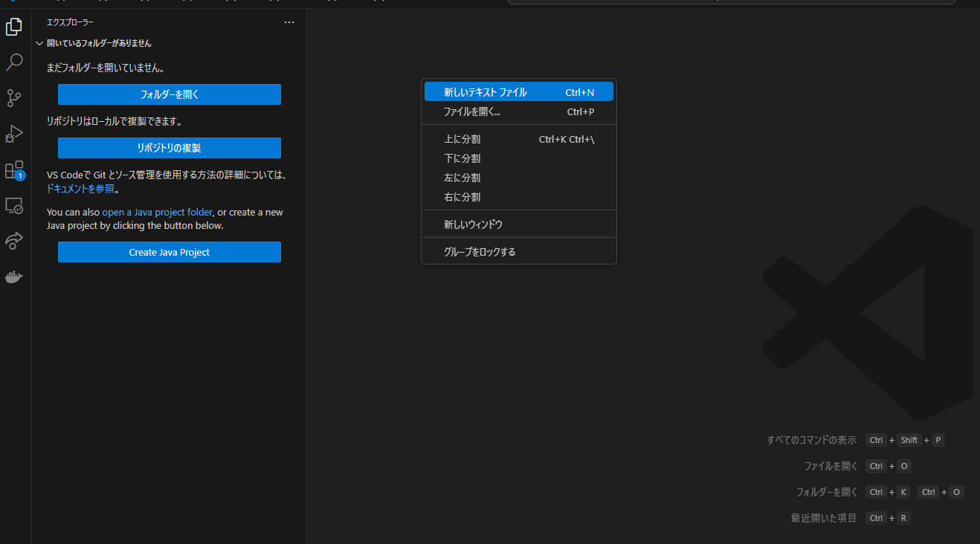This screenshot has width=980, height=544.
Task: Click the open a Java project folder link
Action: tap(155, 211)
